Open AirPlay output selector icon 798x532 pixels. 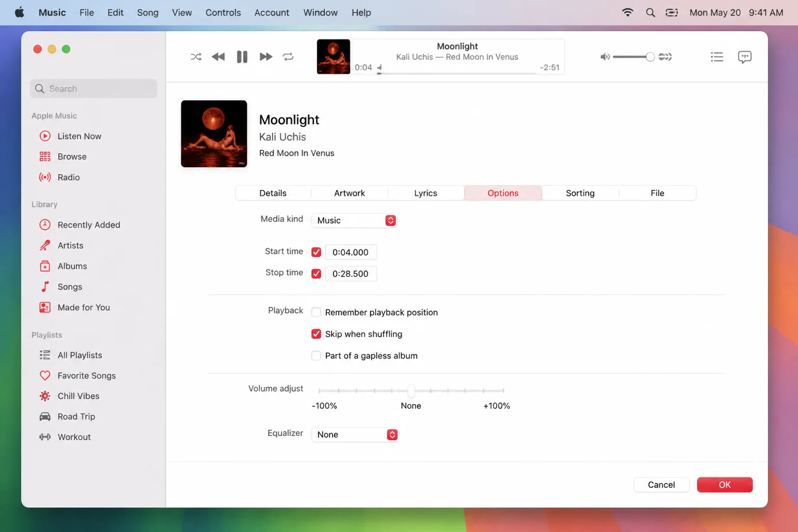(x=666, y=57)
